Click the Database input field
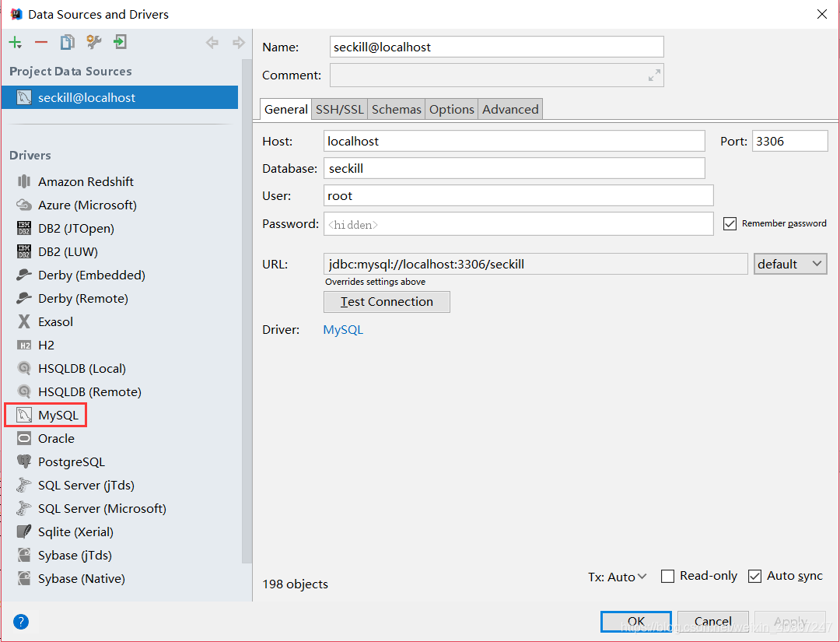Viewport: 840px width, 642px height. (x=514, y=168)
